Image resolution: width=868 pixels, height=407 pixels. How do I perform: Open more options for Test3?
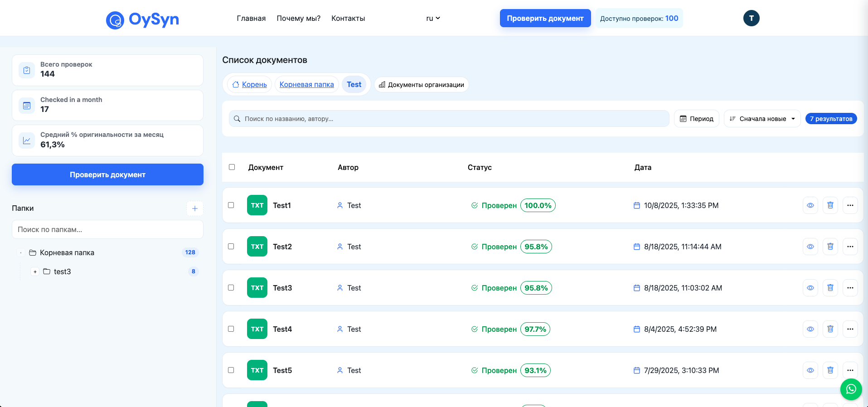[x=850, y=288]
